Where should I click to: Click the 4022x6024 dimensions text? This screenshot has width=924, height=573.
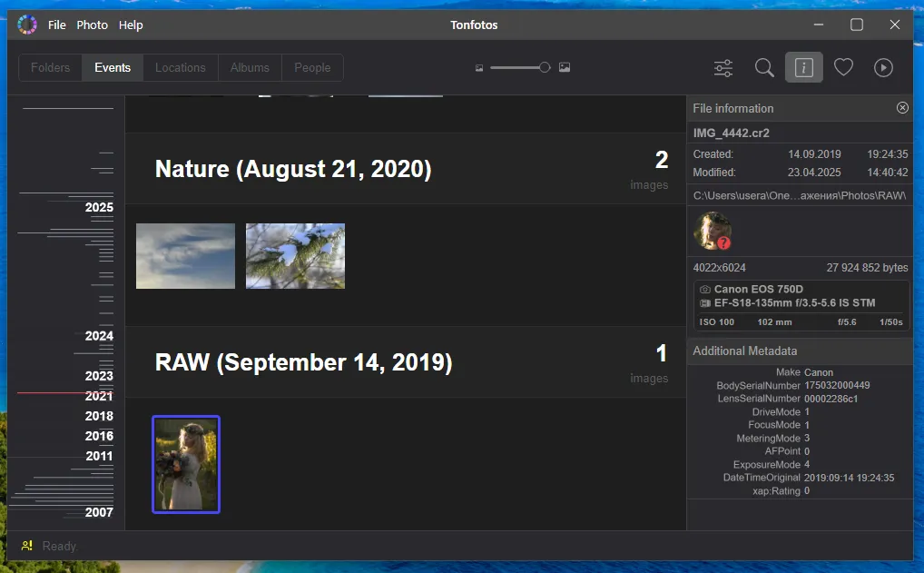pyautogui.click(x=720, y=268)
